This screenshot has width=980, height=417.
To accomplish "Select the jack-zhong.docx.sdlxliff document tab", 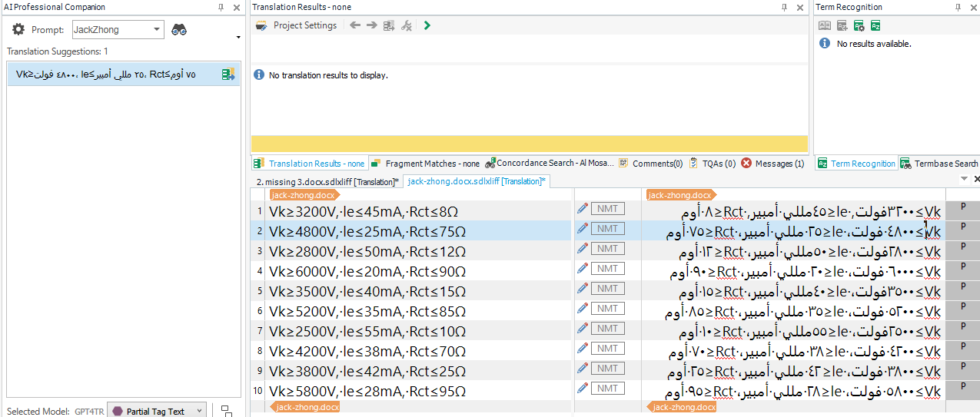I will [477, 181].
